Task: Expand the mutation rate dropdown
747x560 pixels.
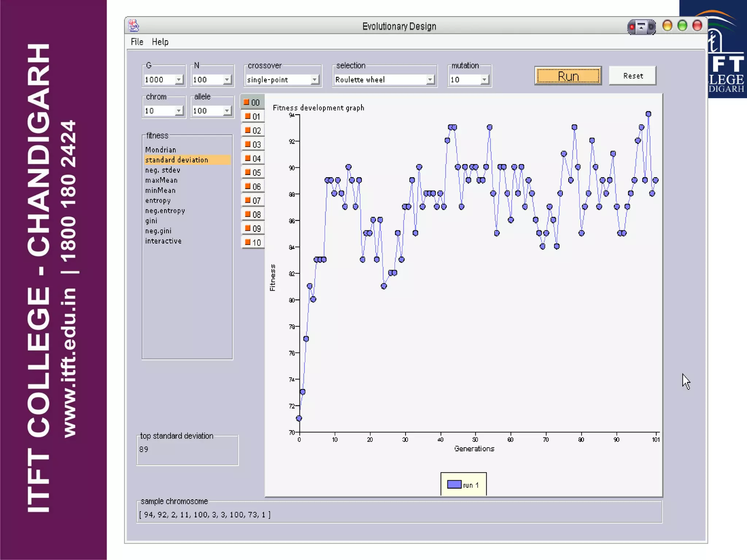Action: coord(484,79)
